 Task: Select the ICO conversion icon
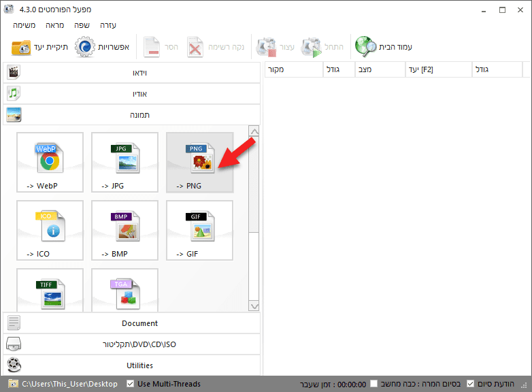coord(50,227)
